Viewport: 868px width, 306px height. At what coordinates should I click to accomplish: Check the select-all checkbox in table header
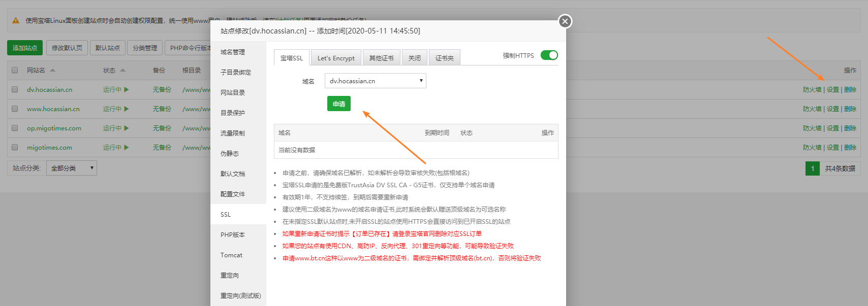tap(15, 70)
